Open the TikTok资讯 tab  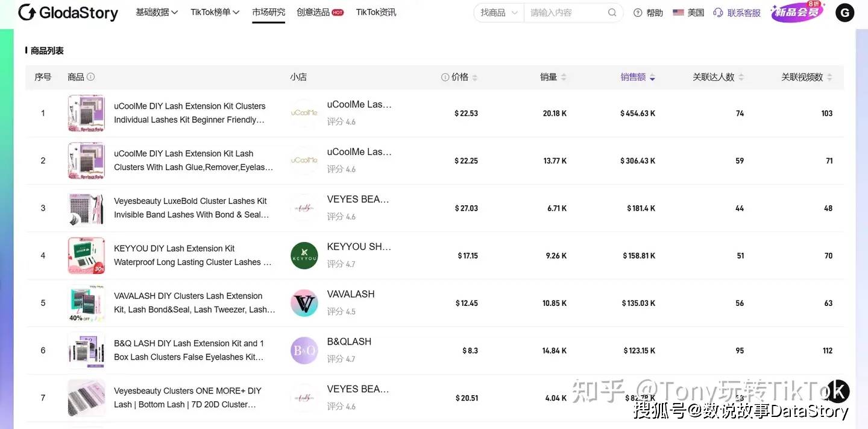click(376, 12)
